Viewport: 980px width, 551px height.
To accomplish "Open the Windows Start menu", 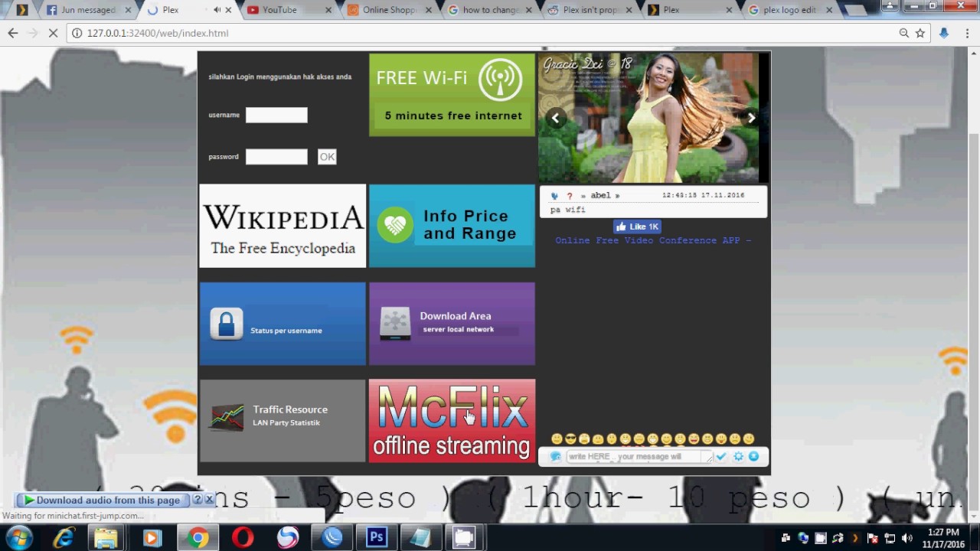I will pos(18,538).
